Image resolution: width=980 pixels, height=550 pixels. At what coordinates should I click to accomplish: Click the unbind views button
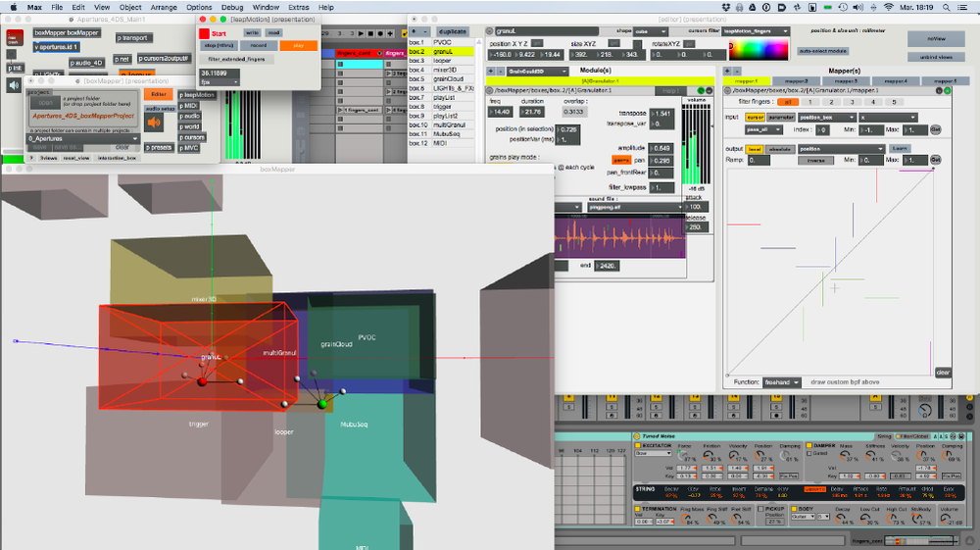936,57
